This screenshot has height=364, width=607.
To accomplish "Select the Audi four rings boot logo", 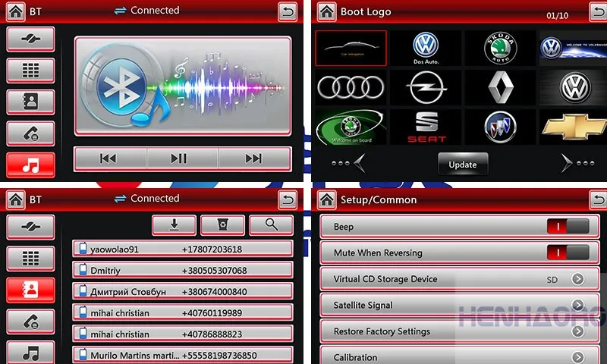I will tap(351, 87).
